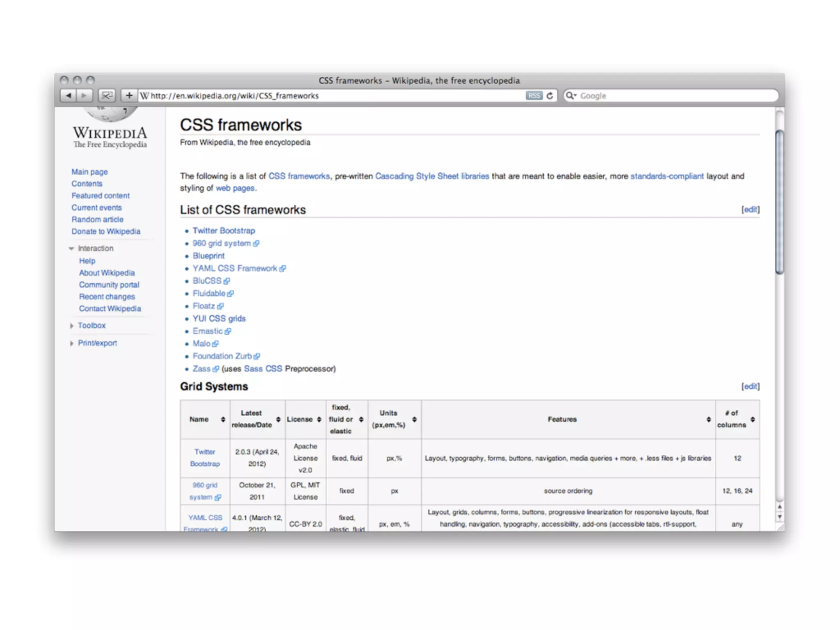Click the vertical scrollbar thumb

tap(779, 201)
